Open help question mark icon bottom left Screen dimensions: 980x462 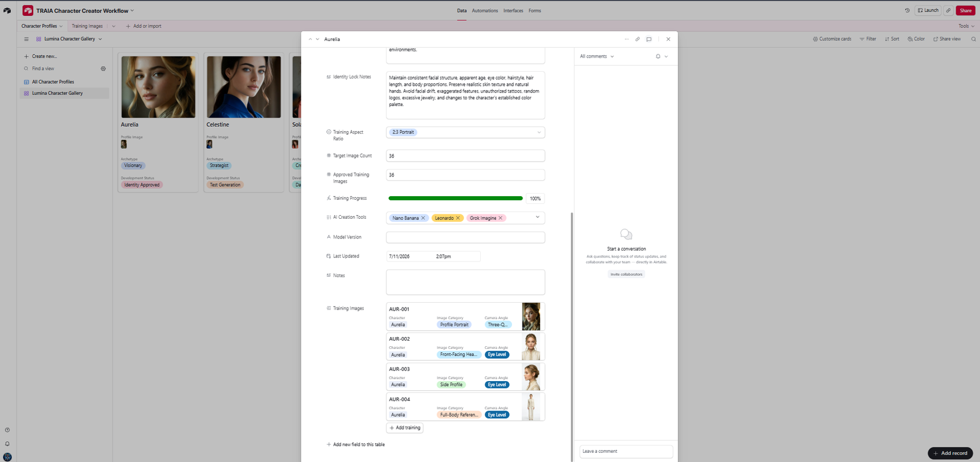(x=7, y=430)
